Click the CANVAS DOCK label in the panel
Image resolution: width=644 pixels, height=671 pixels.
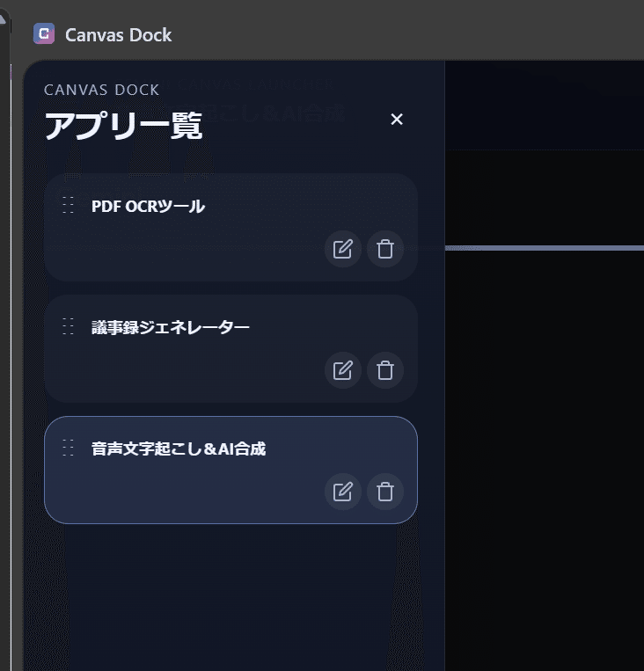pyautogui.click(x=101, y=90)
